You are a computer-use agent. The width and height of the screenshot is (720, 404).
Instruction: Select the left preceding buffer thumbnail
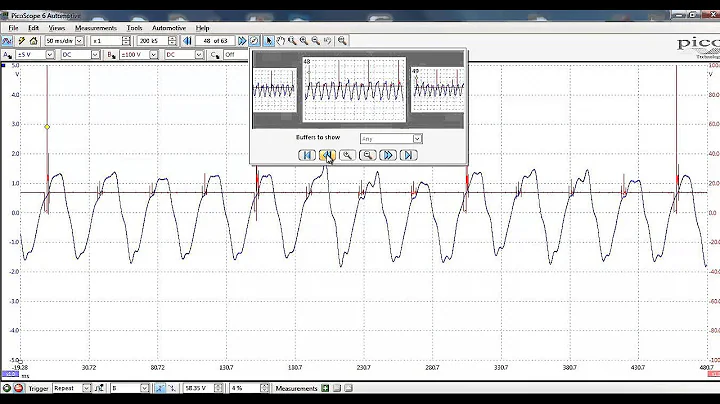[x=275, y=90]
